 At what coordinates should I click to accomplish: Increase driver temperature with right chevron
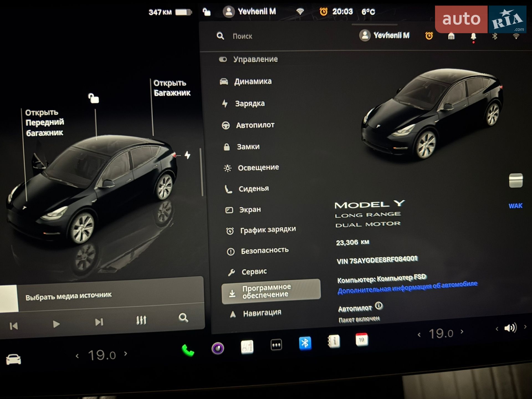pos(126,353)
